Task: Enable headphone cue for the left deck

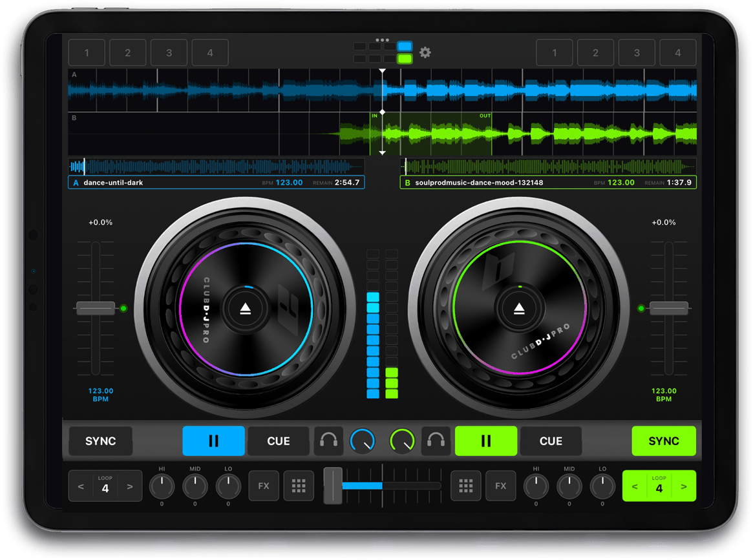Action: 328,441
